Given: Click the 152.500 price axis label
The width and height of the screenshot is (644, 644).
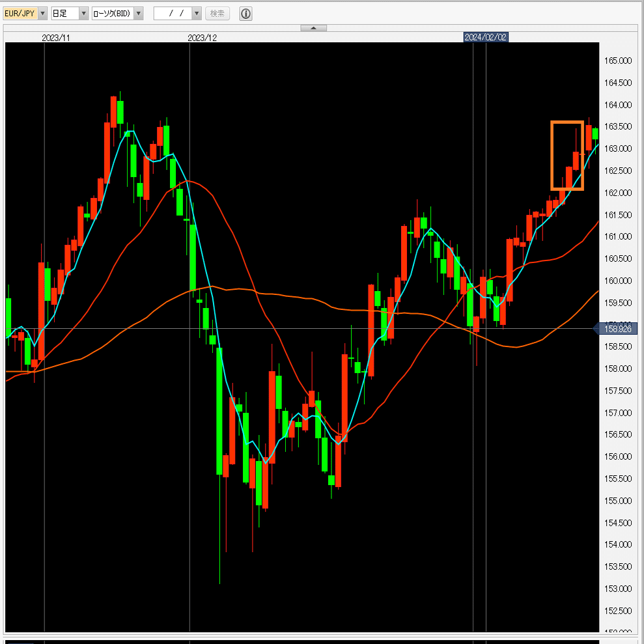Looking at the screenshot, I should click(x=618, y=611).
